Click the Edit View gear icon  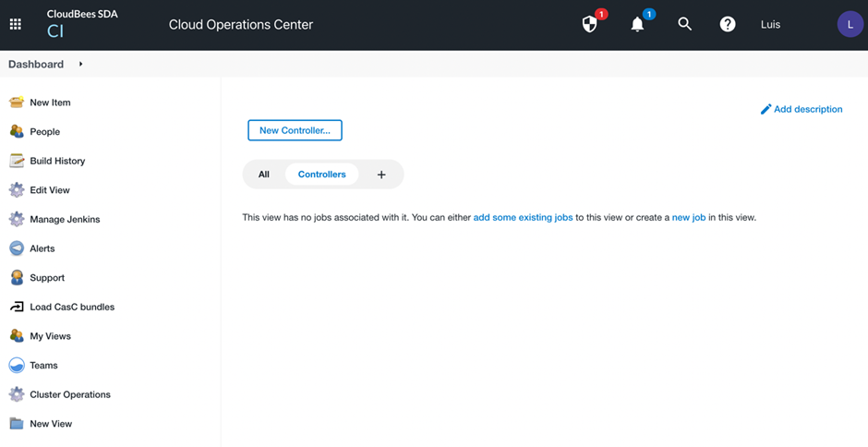17,190
